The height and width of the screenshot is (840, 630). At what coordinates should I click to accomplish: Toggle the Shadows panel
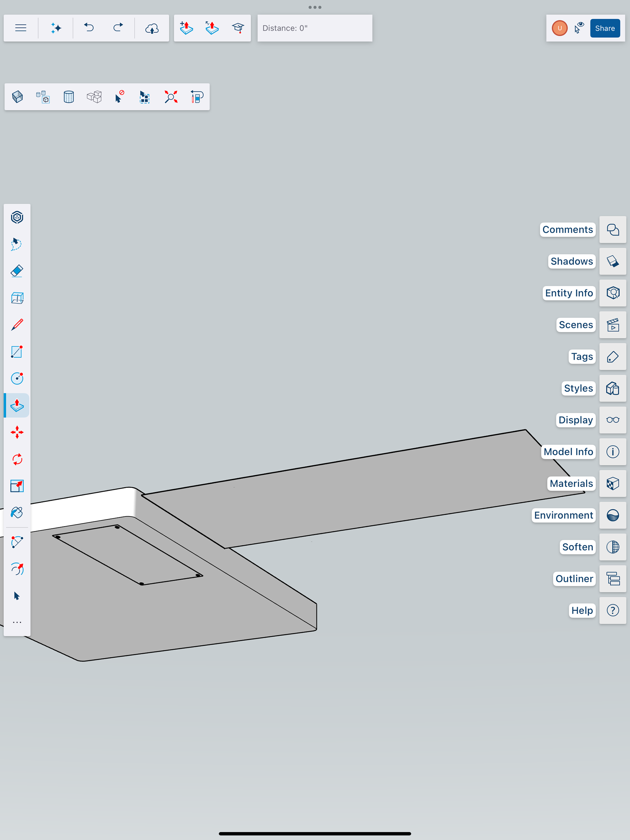(x=613, y=261)
